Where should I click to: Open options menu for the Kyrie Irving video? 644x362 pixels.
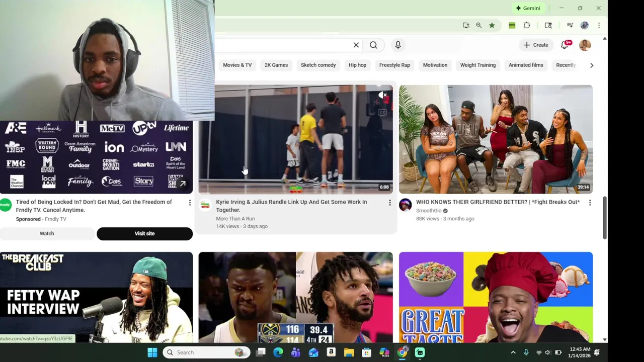coord(389,203)
